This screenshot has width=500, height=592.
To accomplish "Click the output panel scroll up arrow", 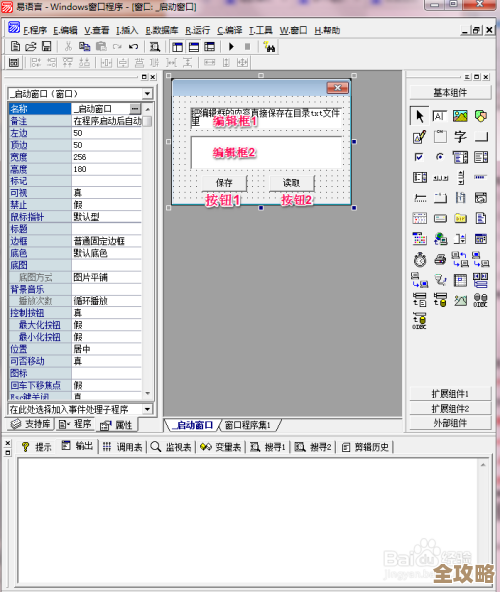I will click(483, 465).
